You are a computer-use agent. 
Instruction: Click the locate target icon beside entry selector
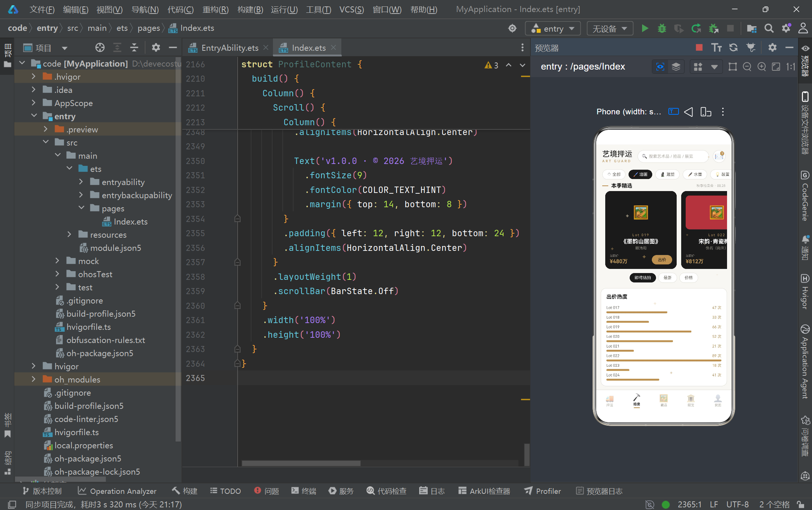point(512,29)
